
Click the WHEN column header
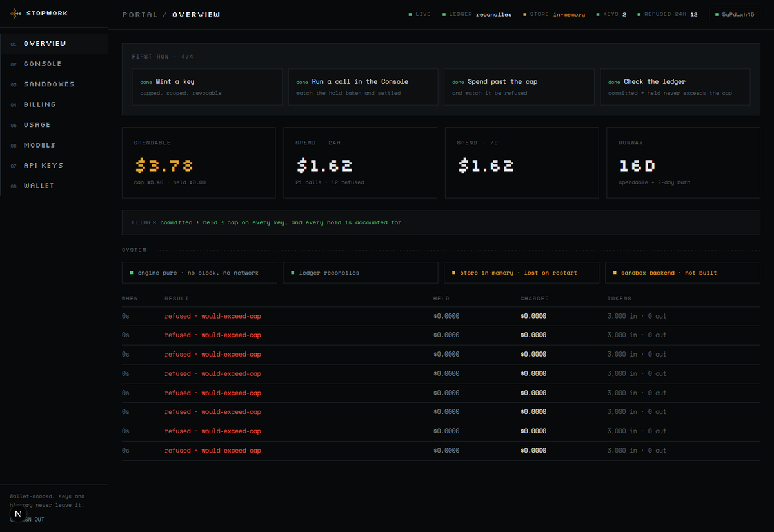tap(130, 299)
